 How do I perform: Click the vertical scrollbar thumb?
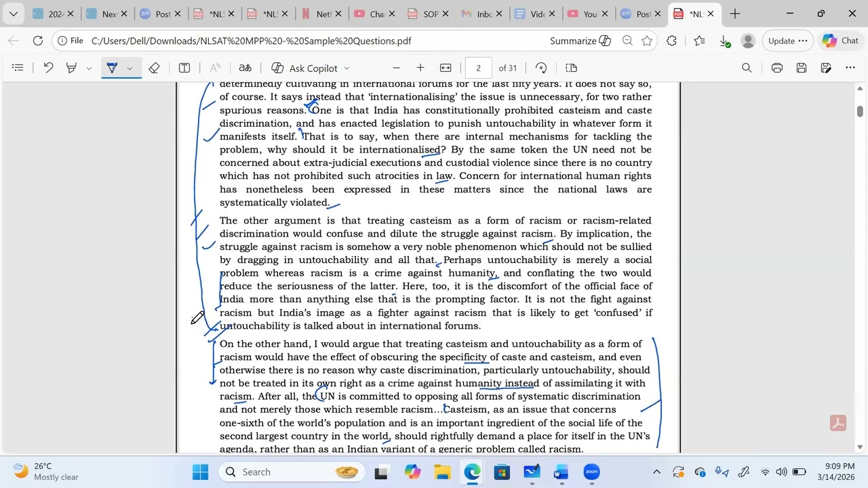click(x=860, y=111)
